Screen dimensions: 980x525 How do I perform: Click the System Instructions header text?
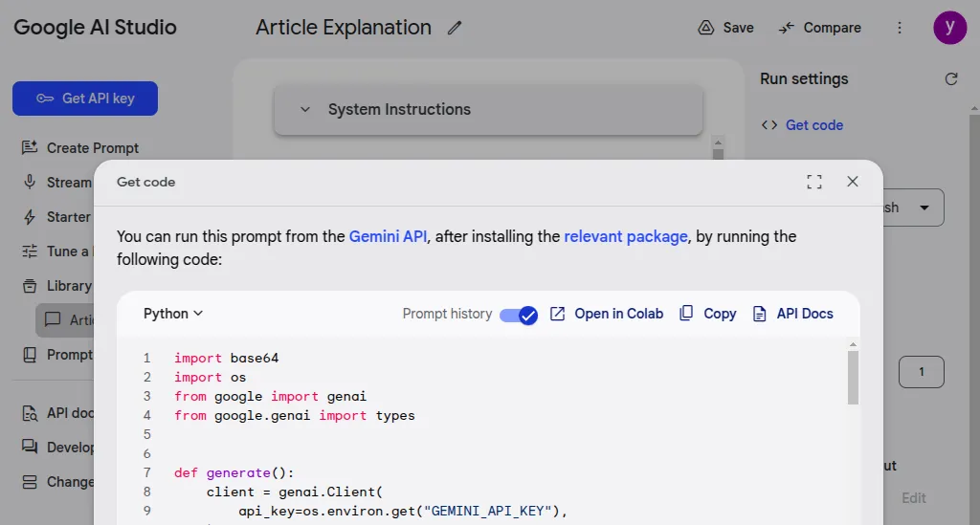point(399,109)
